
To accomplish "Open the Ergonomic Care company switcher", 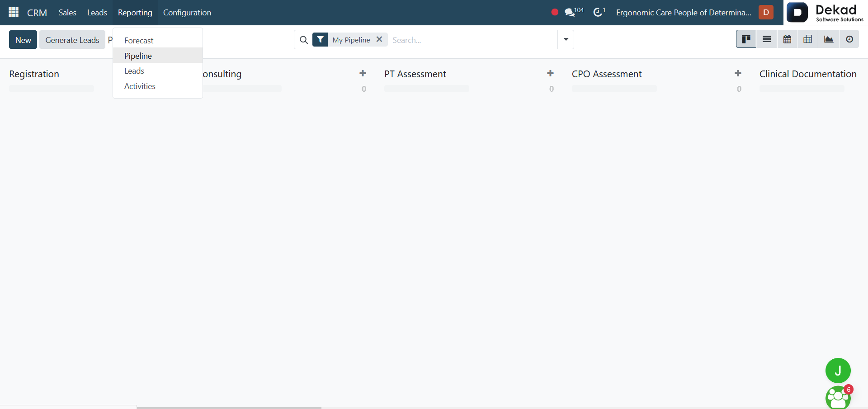I will click(684, 13).
